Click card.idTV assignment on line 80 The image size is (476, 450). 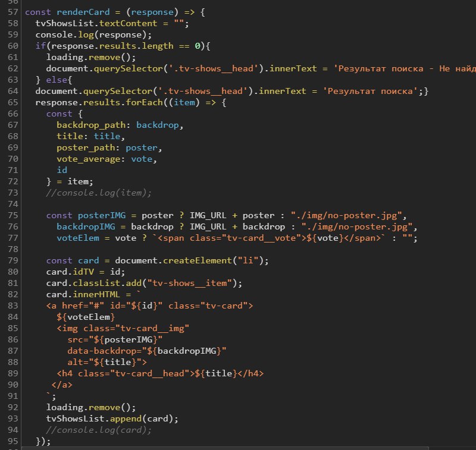tap(85, 272)
